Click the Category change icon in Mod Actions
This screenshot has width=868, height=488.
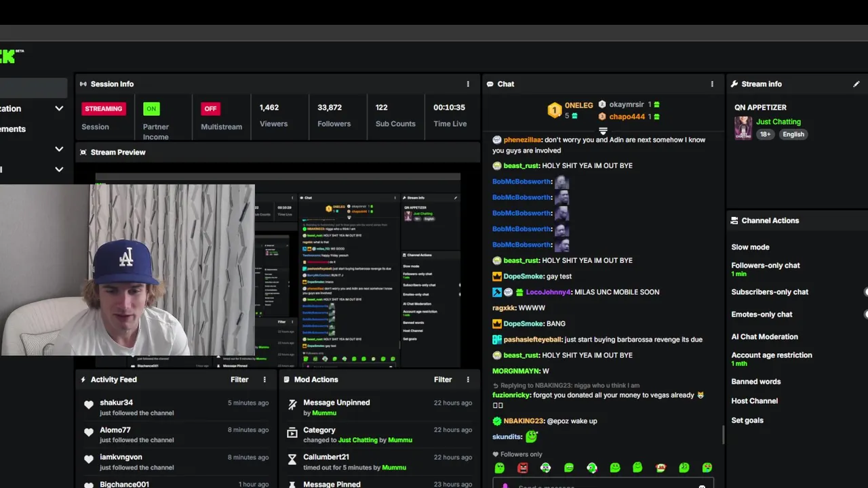pos(292,432)
